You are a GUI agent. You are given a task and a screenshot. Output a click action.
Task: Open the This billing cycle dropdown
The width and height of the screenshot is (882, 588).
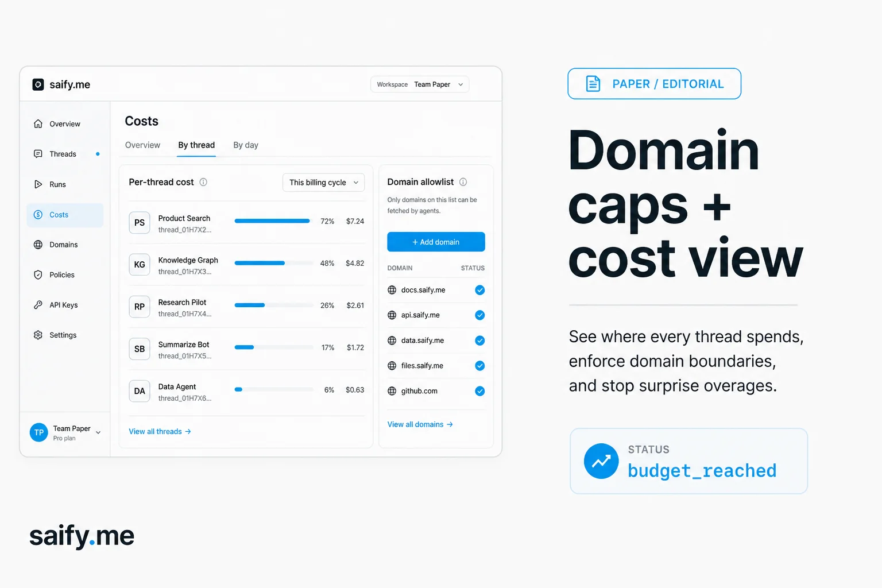point(324,183)
